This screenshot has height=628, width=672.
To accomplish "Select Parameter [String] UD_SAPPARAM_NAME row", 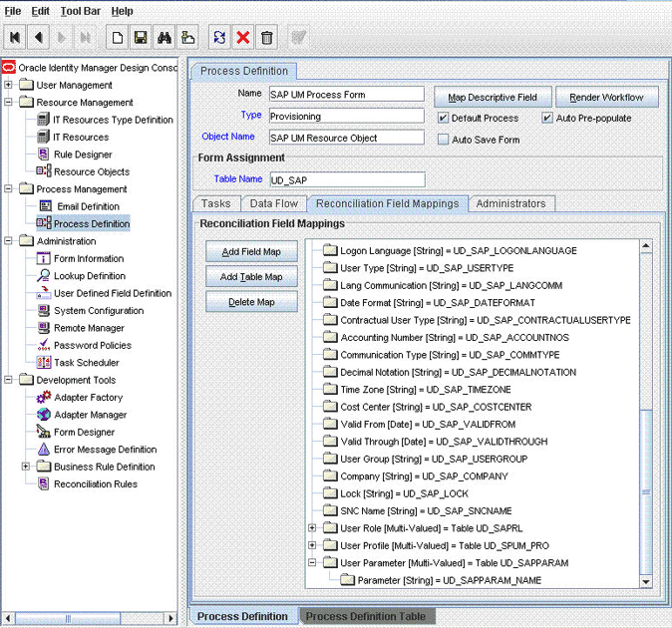I will [441, 580].
